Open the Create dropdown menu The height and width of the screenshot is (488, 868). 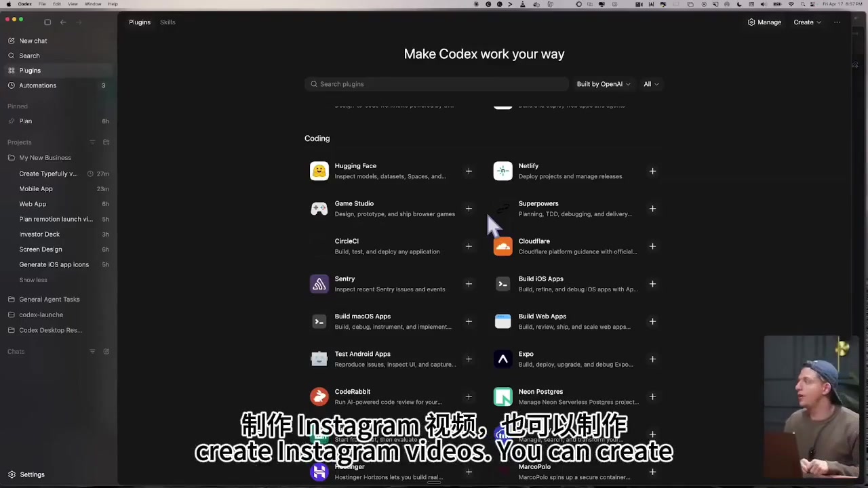(808, 22)
